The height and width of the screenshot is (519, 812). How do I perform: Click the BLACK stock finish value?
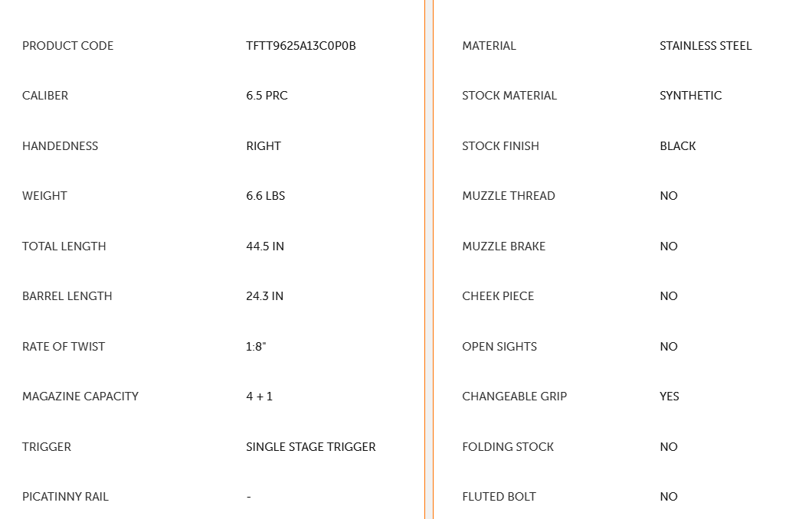coord(678,146)
